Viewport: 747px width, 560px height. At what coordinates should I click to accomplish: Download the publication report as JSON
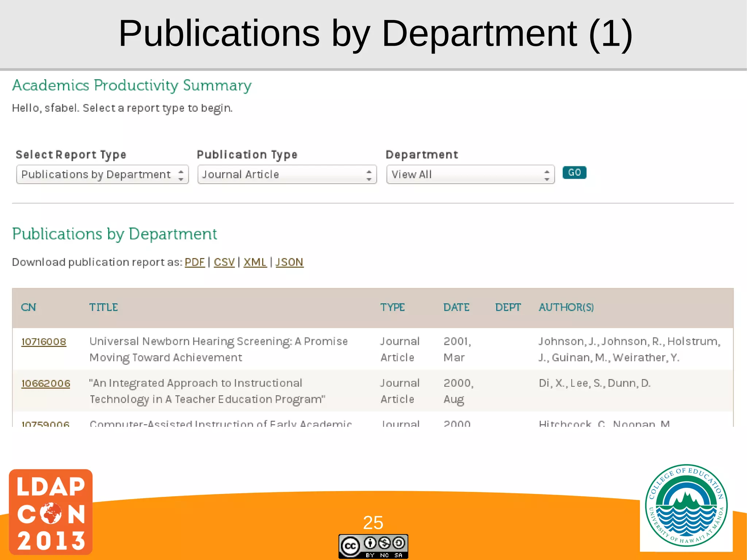pyautogui.click(x=290, y=262)
